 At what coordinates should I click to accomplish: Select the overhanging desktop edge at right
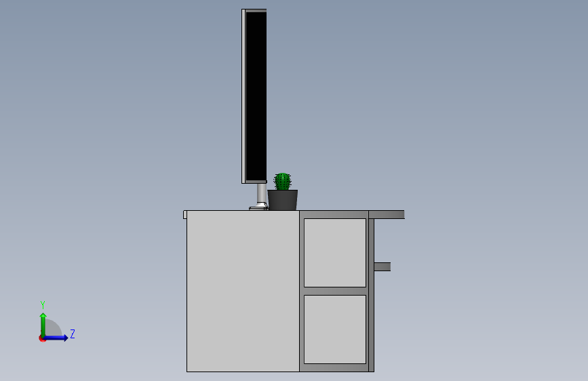click(x=387, y=214)
